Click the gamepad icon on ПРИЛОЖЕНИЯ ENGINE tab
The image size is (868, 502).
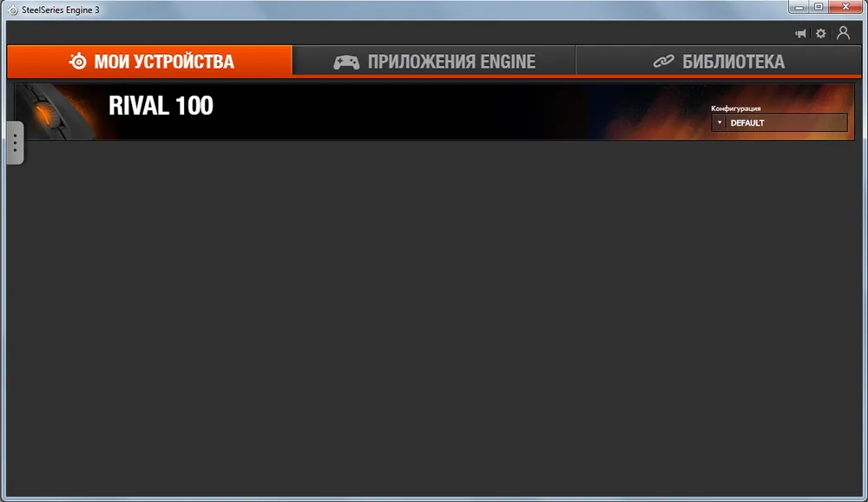coord(346,62)
